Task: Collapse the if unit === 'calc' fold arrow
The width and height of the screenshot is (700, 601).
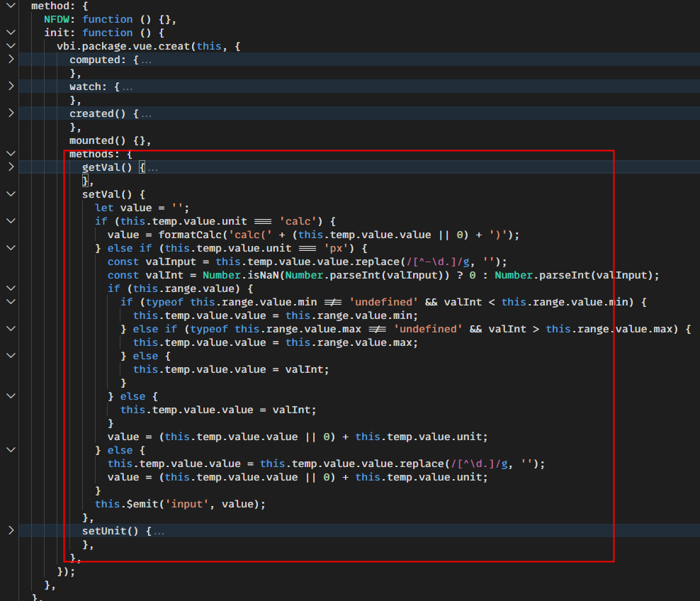Action: (x=11, y=220)
